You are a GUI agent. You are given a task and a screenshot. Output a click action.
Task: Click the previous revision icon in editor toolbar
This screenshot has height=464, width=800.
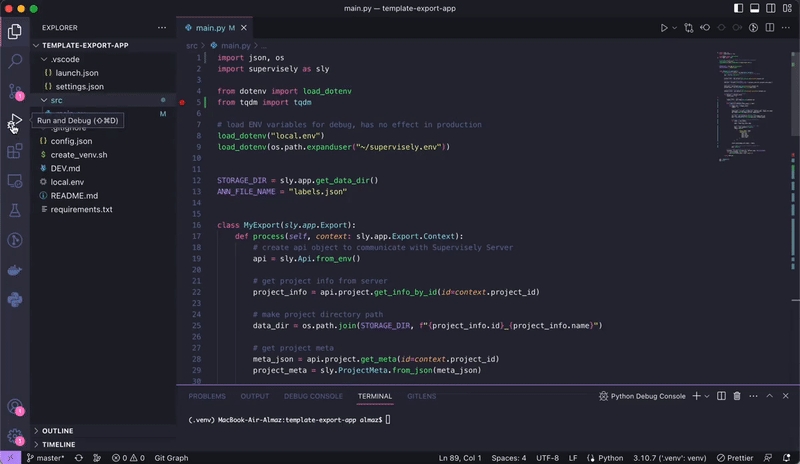point(705,28)
